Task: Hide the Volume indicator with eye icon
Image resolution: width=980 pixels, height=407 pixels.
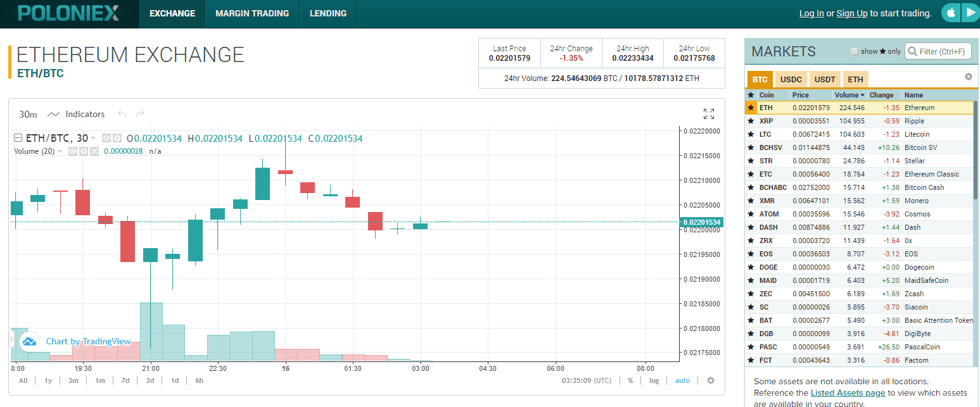Action: (x=73, y=151)
